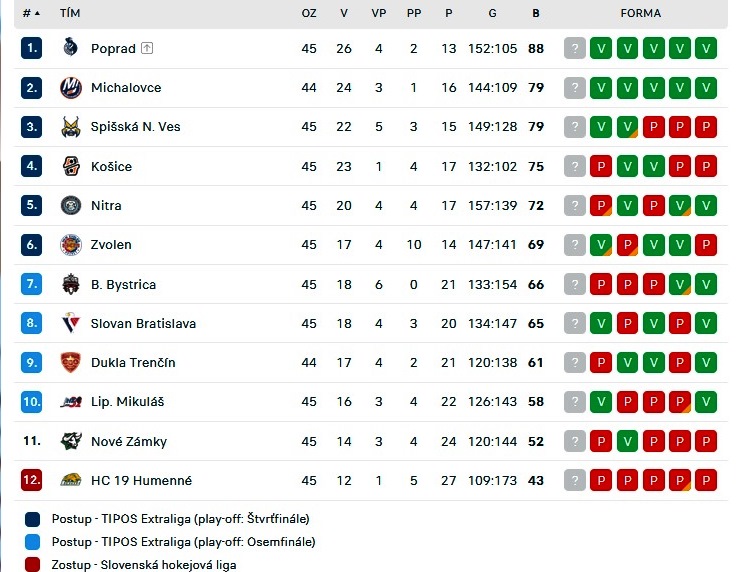
Task: Click the Poprad team logo
Action: (x=70, y=47)
